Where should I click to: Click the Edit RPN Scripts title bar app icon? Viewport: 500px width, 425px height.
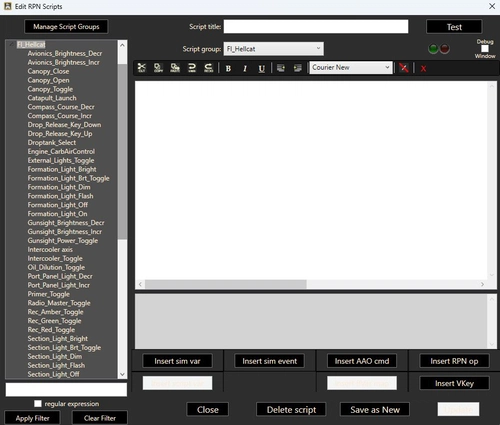7,6
